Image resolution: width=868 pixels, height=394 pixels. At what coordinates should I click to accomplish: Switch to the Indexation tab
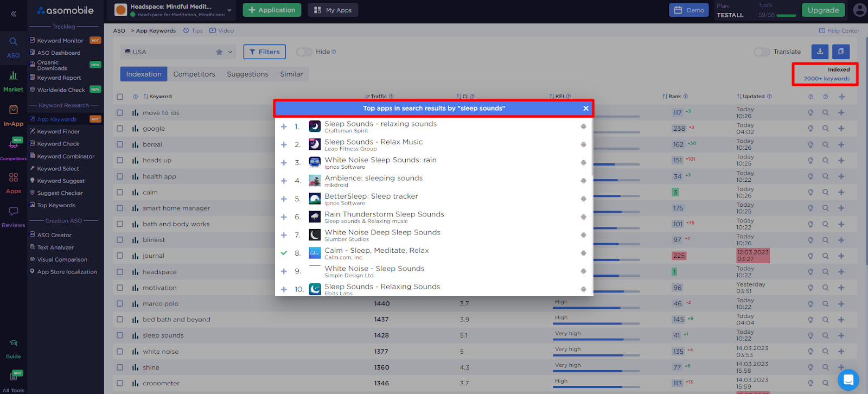[144, 74]
